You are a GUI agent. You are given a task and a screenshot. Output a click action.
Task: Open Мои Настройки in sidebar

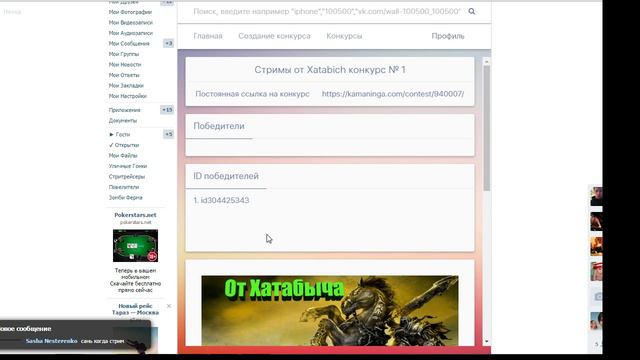pyautogui.click(x=128, y=96)
